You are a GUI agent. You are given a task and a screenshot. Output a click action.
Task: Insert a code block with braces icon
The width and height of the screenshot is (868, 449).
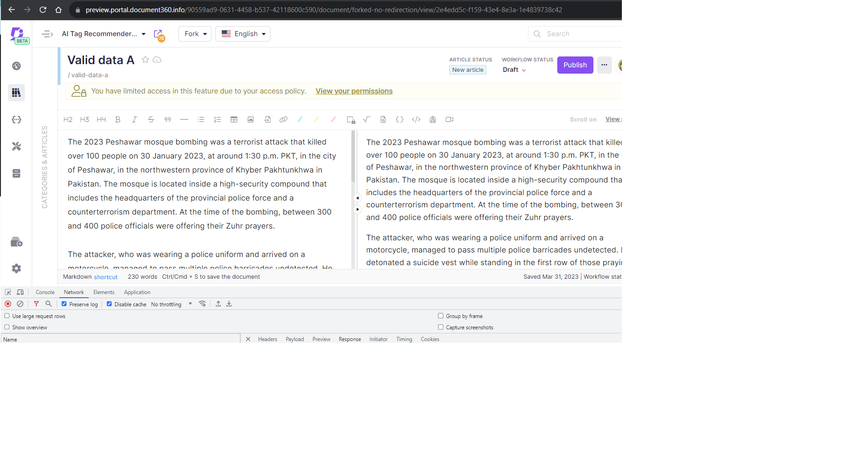pos(400,120)
